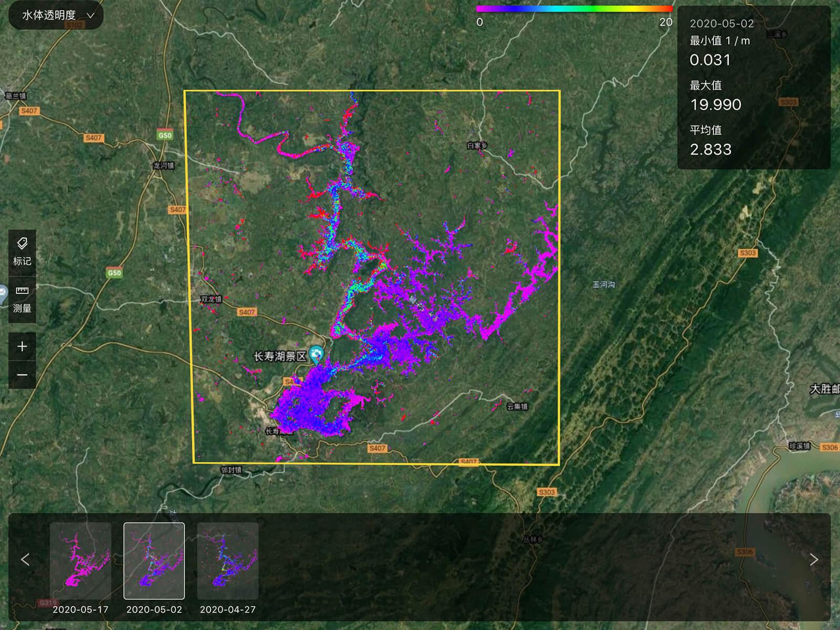840x630 pixels.
Task: Click the 双龙镇 town label
Action: click(211, 299)
